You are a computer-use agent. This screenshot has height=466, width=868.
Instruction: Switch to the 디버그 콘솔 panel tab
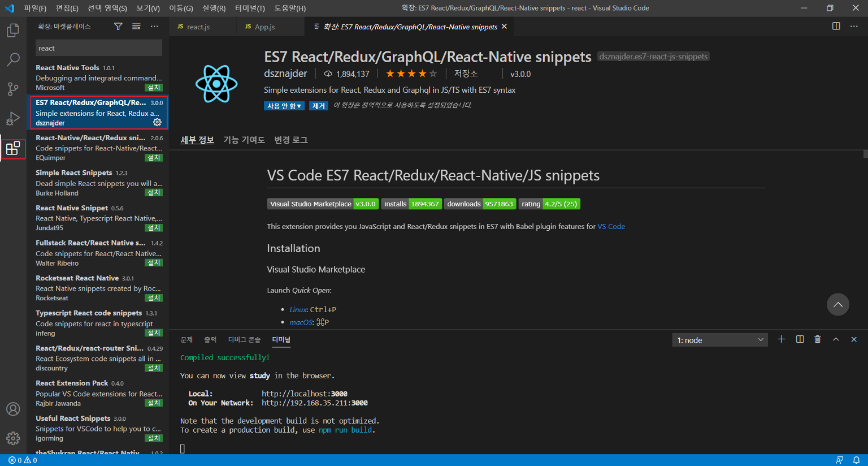tap(244, 339)
